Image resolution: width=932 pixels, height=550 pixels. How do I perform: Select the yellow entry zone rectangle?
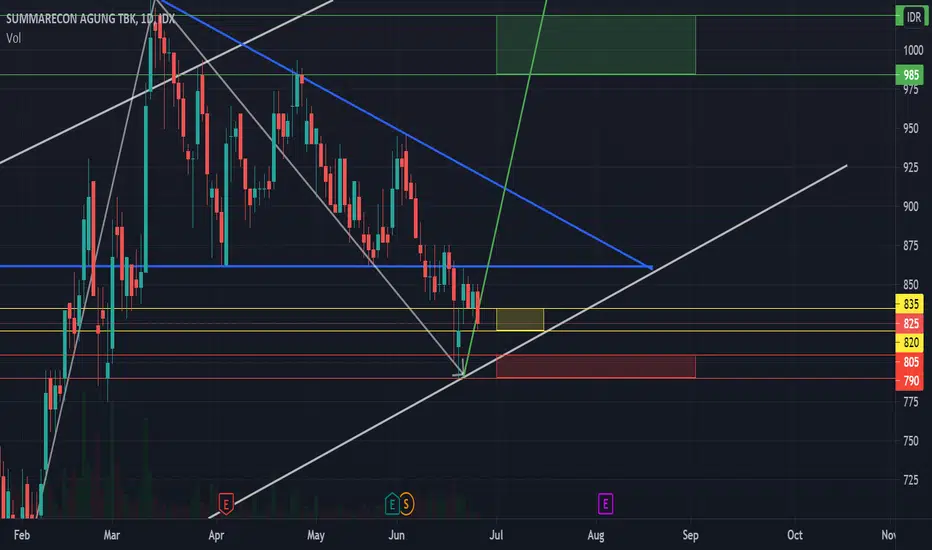coord(520,320)
